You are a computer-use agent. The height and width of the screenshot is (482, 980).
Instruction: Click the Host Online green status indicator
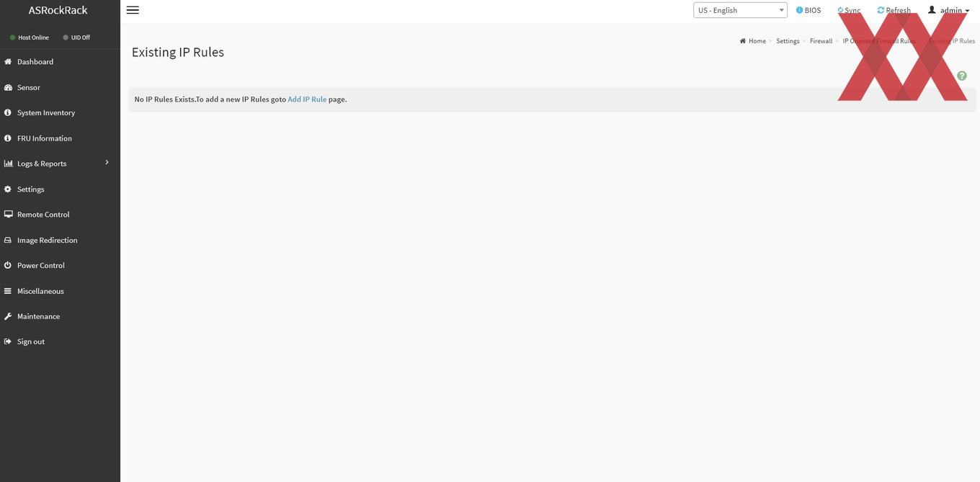click(12, 37)
